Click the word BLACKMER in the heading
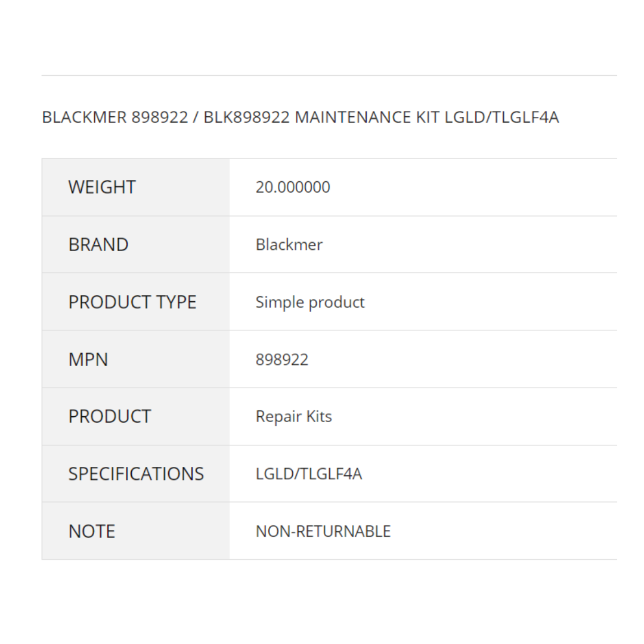 (84, 117)
